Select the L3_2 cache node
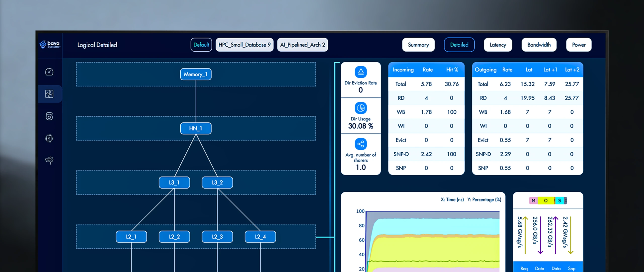 point(217,183)
